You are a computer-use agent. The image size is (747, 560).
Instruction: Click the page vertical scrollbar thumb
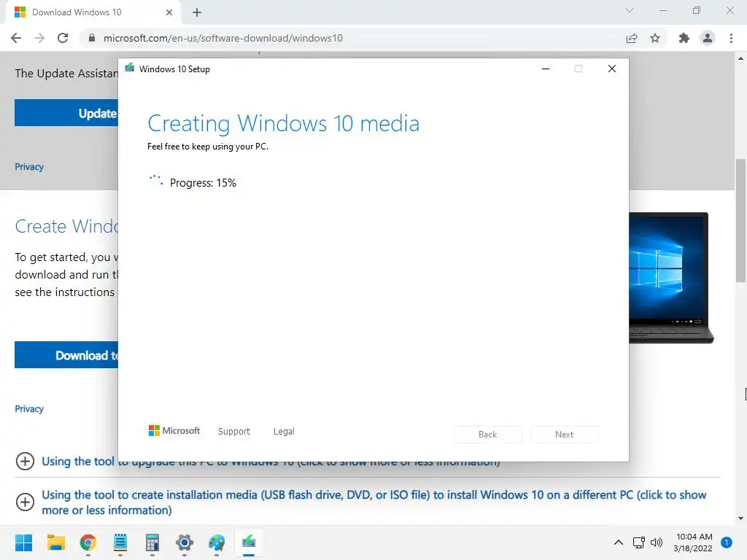(741, 220)
